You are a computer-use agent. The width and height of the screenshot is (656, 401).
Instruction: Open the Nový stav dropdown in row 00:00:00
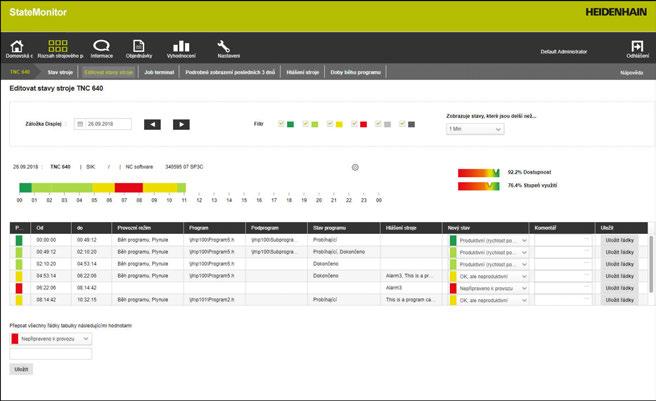point(489,241)
